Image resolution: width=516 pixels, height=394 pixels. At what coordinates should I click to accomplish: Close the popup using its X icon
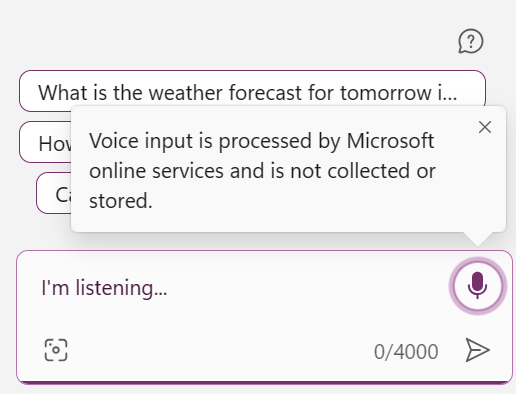click(485, 127)
